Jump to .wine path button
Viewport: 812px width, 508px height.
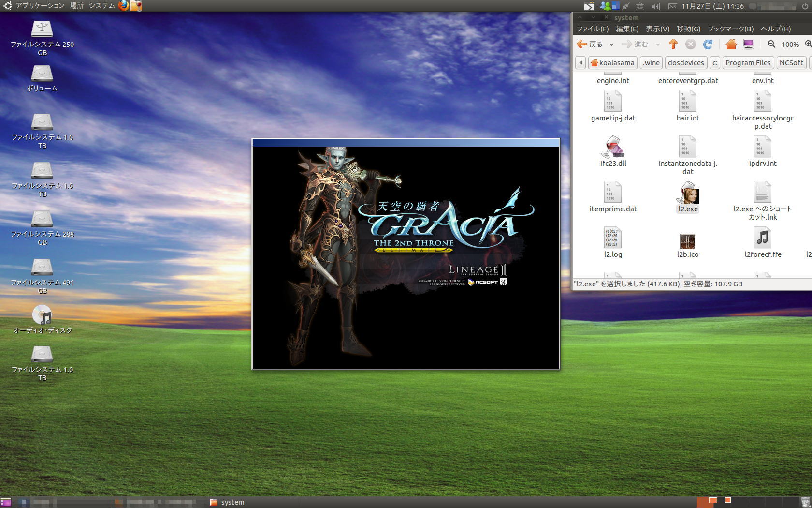point(651,62)
